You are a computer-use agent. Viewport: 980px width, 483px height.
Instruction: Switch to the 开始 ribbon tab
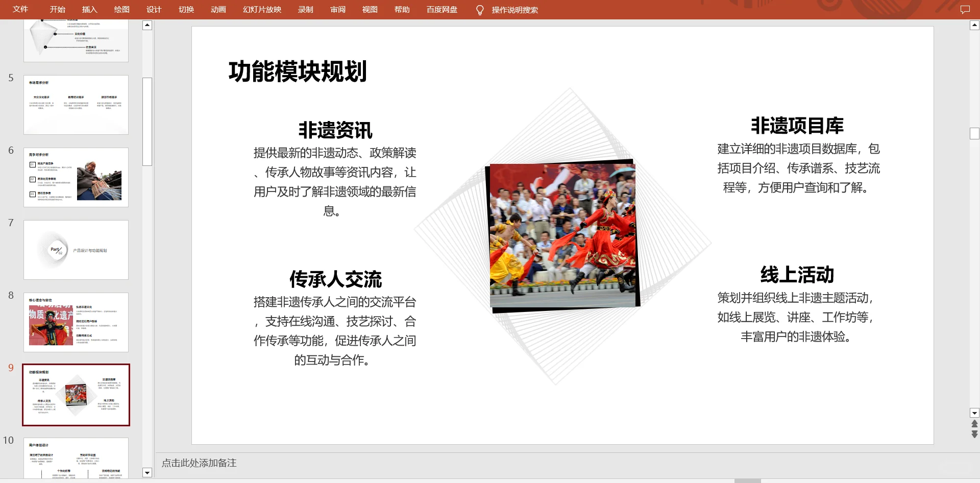(57, 10)
